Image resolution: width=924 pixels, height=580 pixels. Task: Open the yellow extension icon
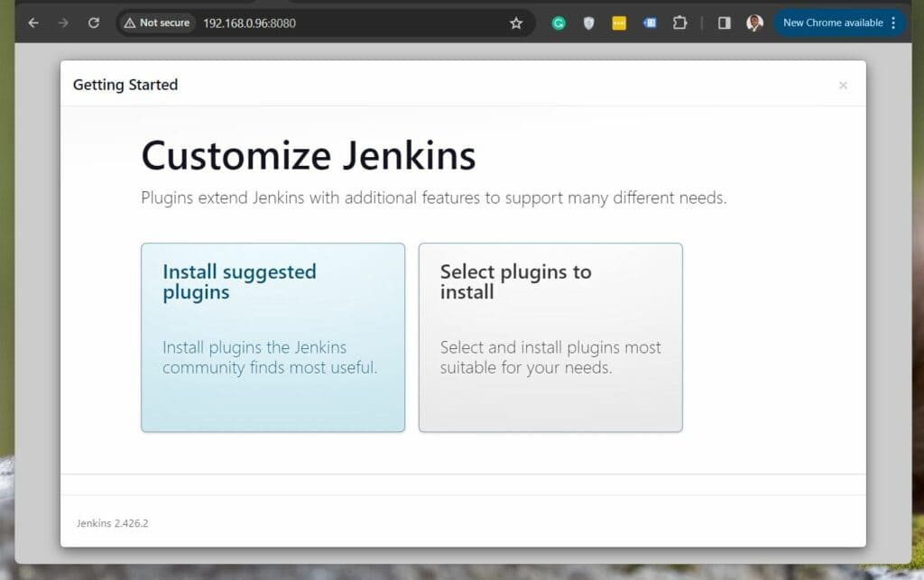click(619, 23)
